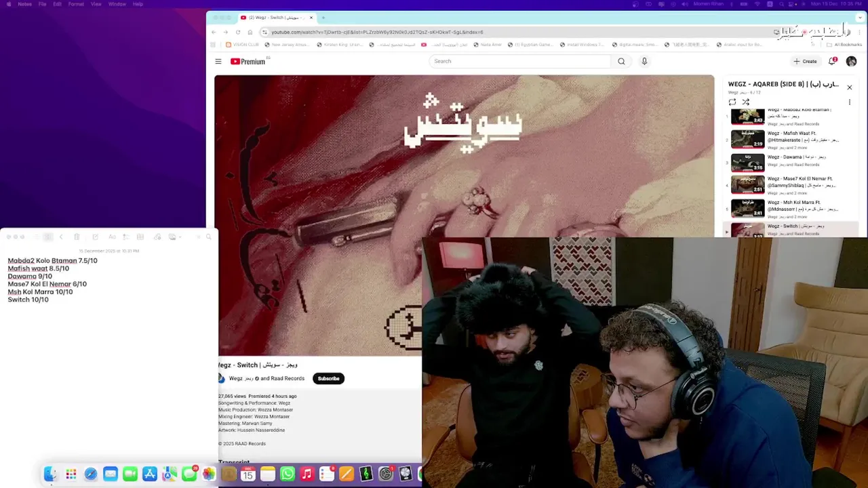Open Calendar from the Dock
868x488 pixels.
[248, 474]
